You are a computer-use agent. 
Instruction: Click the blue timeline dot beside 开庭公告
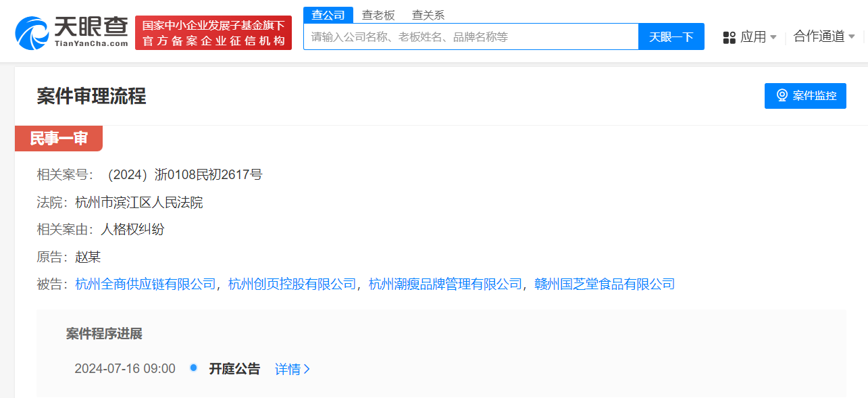click(x=194, y=369)
